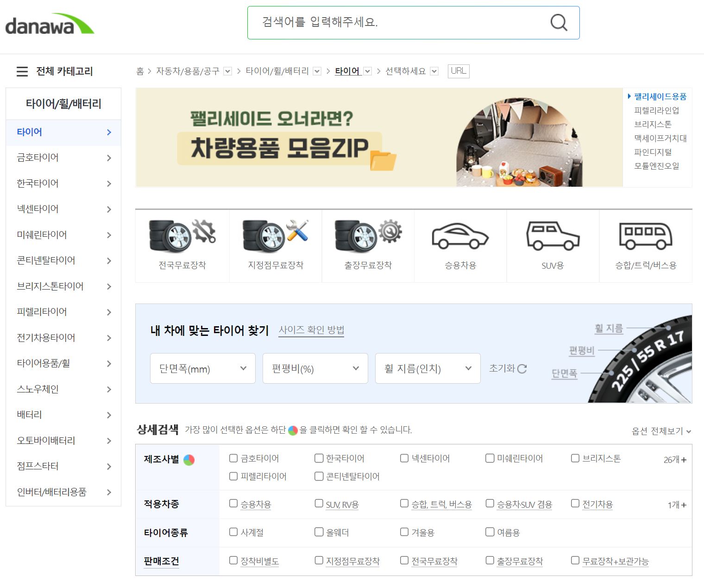The image size is (704, 588).
Task: Click pie chart icon in 상세검색 description
Action: tap(293, 430)
